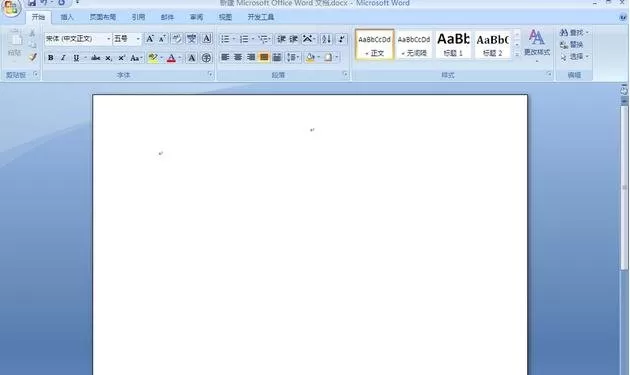
Task: Sort the selected text
Action: coord(326,39)
